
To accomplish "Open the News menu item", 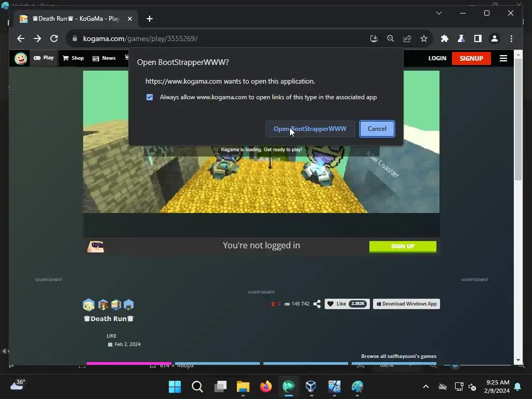I will 104,58.
